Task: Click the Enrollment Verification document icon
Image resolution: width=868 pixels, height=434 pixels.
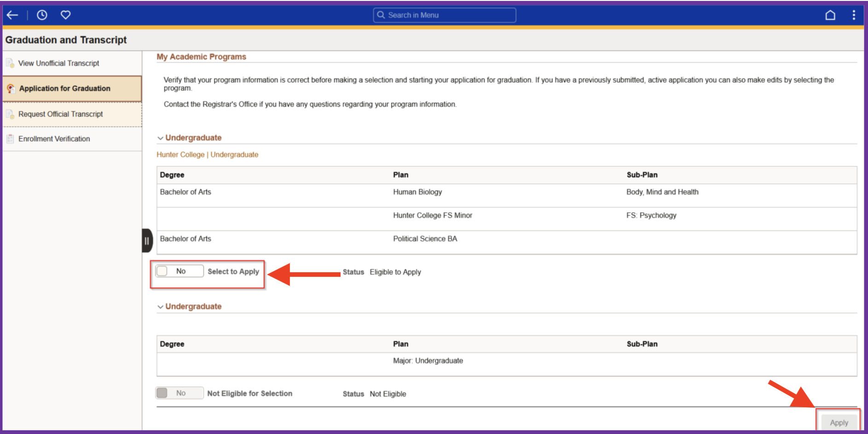Action: pos(10,139)
